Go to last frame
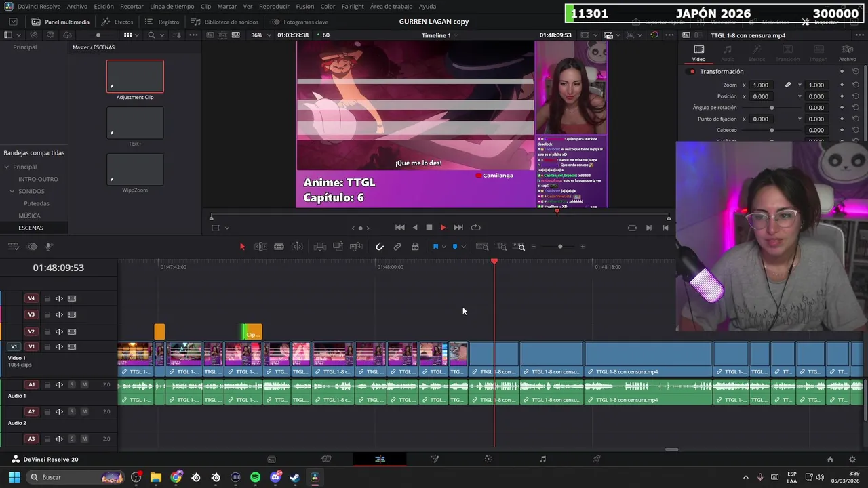Viewport: 868px width, 488px height. pyautogui.click(x=458, y=228)
